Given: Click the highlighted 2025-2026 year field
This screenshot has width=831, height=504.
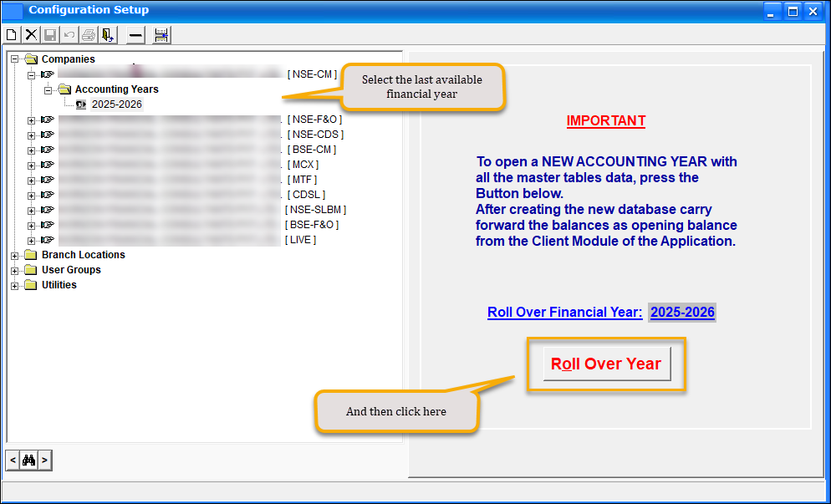Looking at the screenshot, I should 682,313.
